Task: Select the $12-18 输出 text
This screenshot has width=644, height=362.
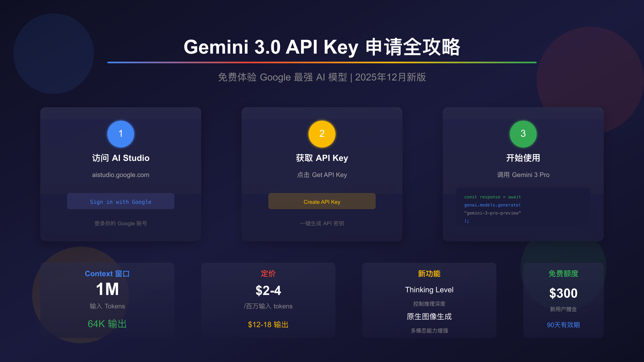Action: tap(268, 325)
